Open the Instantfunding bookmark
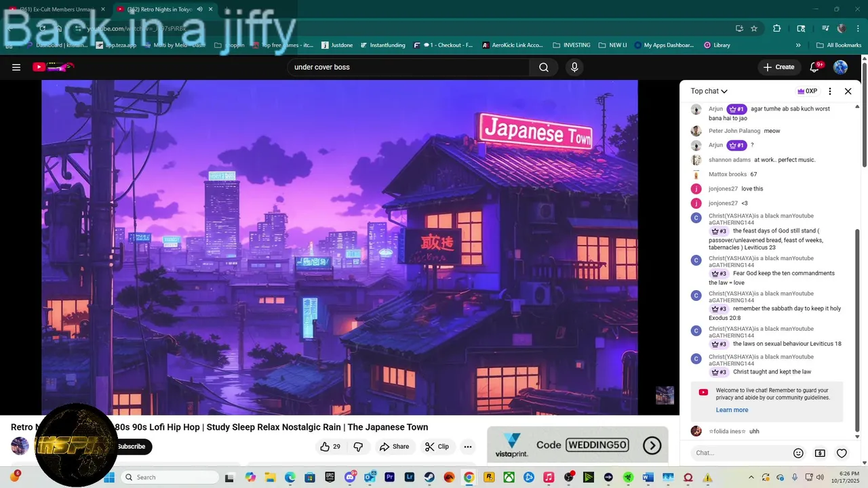Screen dimensions: 868x488 coord(382,45)
